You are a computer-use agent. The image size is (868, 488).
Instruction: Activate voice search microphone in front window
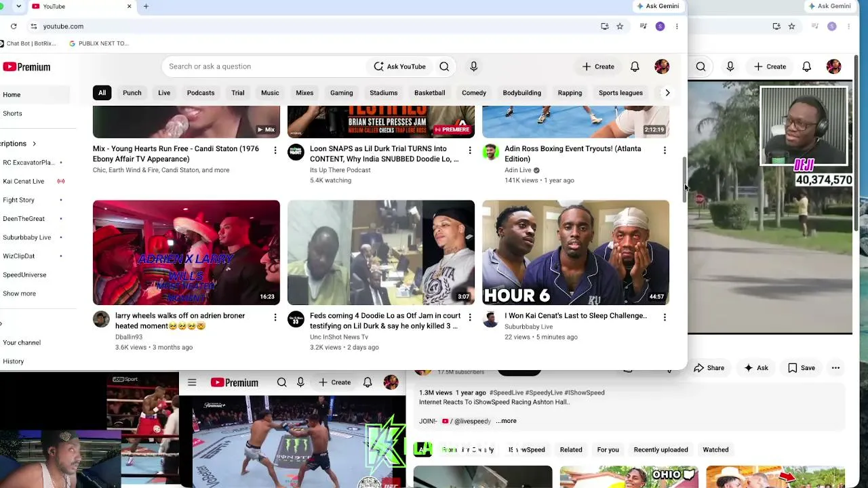[x=473, y=66]
